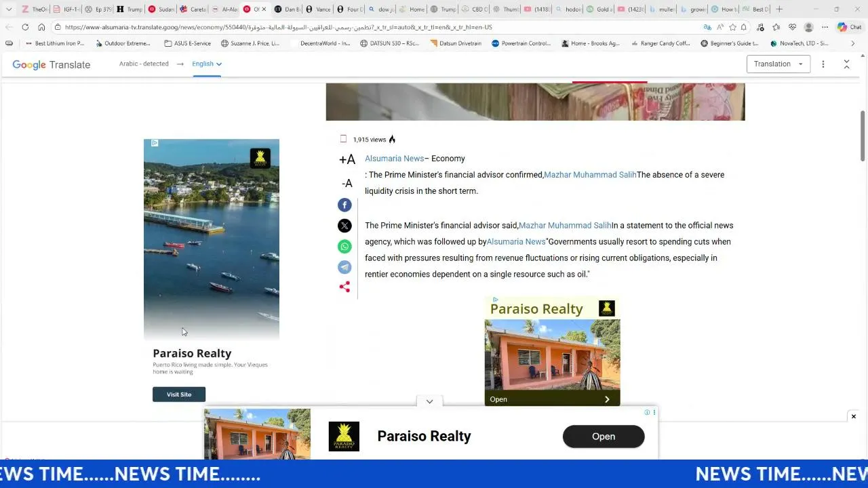Open the English target language dropdown

click(x=207, y=64)
